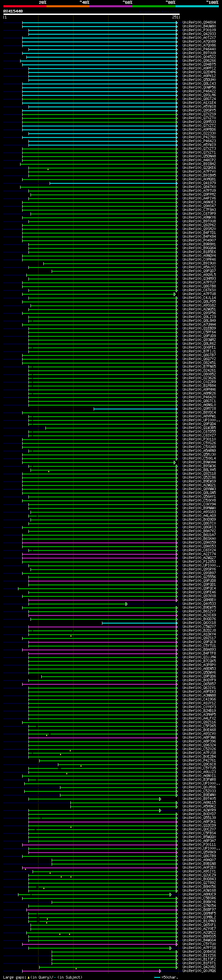
Task: Click the UniRef100_B8YDC4 label
Action: coord(199,412)
